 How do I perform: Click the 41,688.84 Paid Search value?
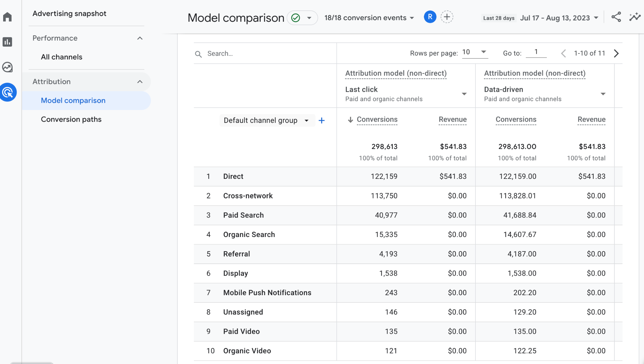point(520,215)
